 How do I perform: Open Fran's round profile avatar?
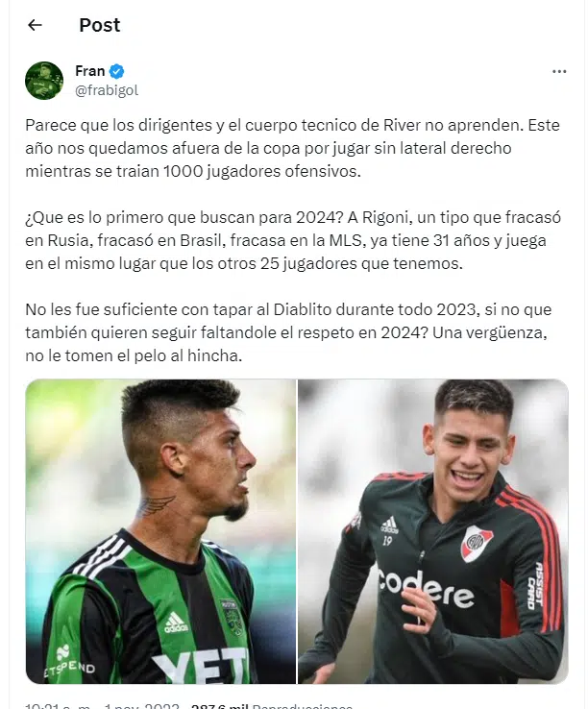point(44,81)
